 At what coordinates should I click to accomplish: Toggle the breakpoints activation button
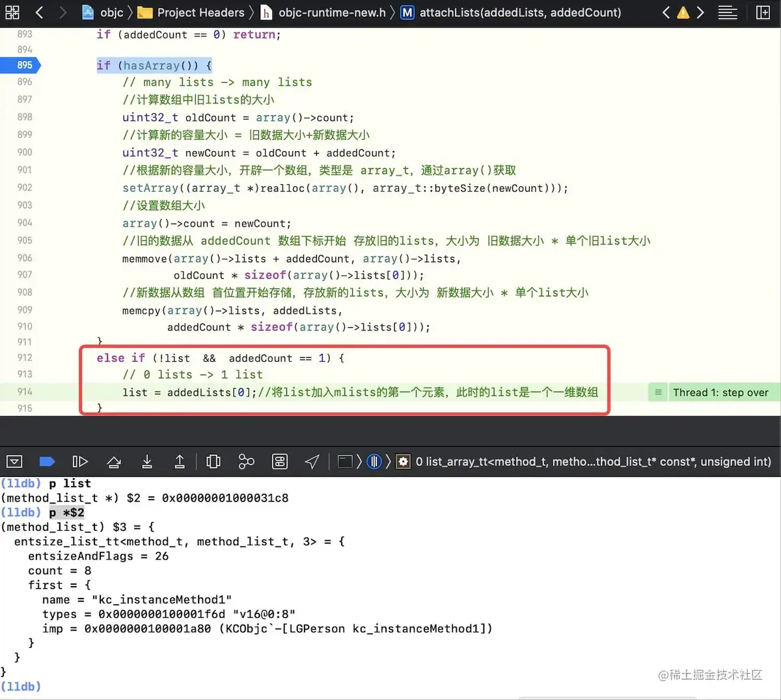[x=47, y=462]
